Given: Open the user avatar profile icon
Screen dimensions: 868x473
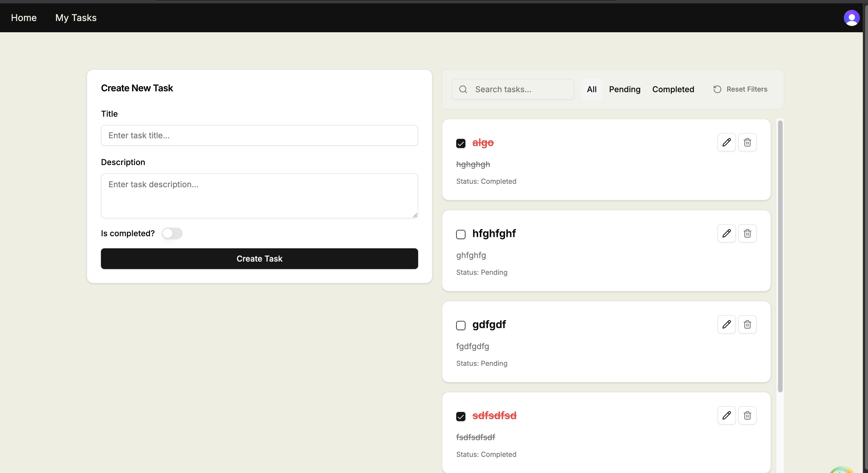Looking at the screenshot, I should click(x=851, y=18).
